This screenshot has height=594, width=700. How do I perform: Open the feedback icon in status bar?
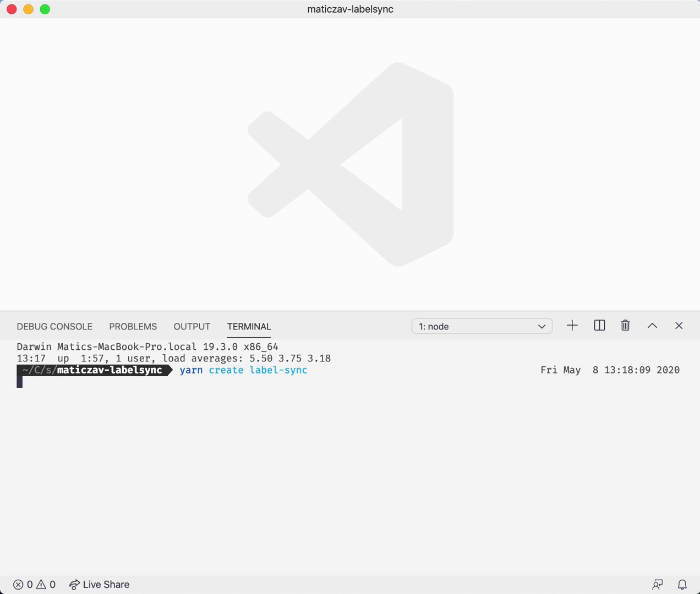658,585
